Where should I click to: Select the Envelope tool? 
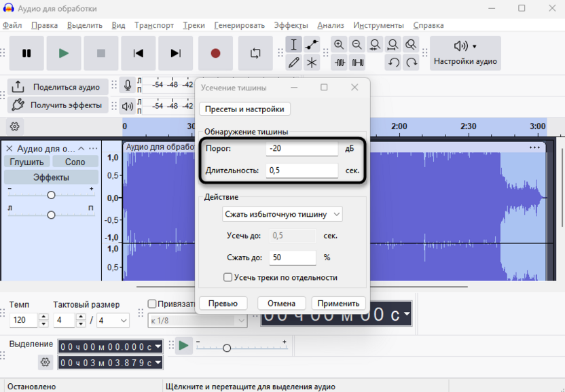click(x=312, y=45)
